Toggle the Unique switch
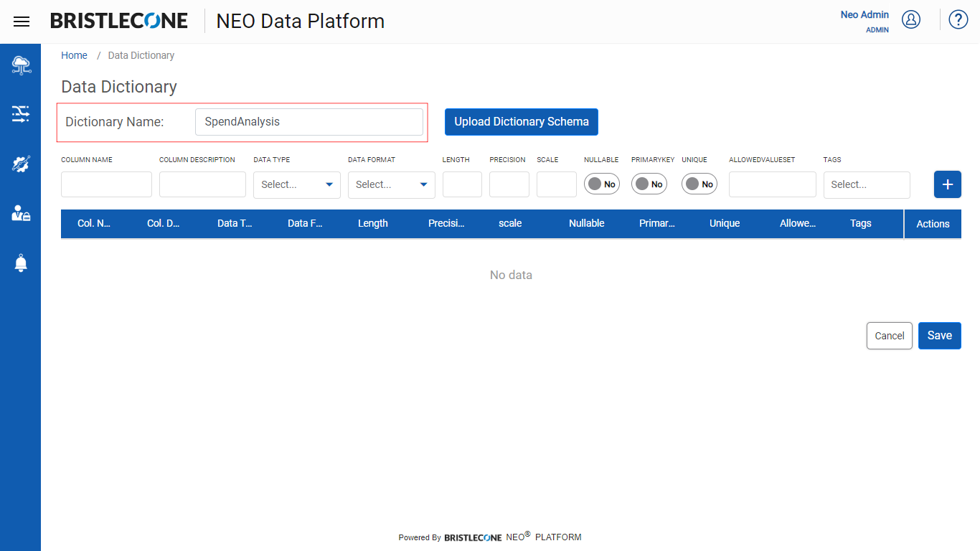 click(x=699, y=184)
